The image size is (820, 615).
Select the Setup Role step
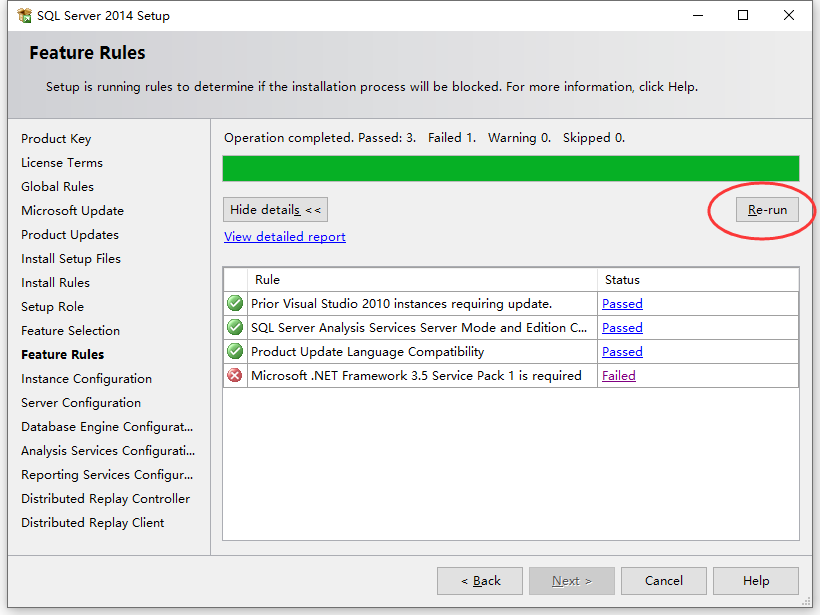(x=52, y=307)
